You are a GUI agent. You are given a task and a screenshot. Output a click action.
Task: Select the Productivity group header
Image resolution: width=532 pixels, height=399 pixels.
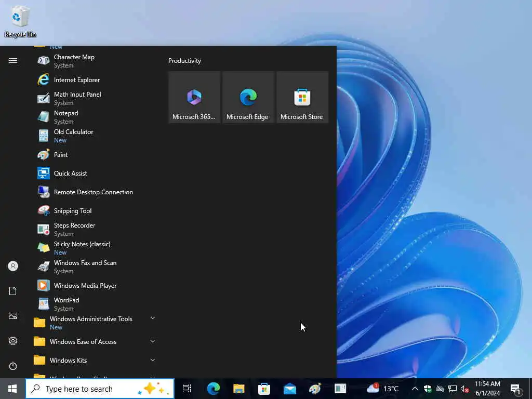point(184,61)
